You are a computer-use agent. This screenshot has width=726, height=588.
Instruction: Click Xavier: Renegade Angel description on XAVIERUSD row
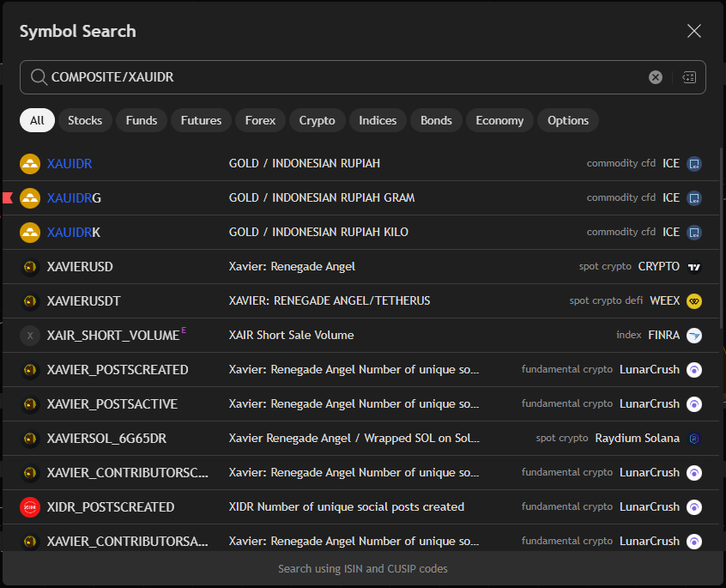292,267
